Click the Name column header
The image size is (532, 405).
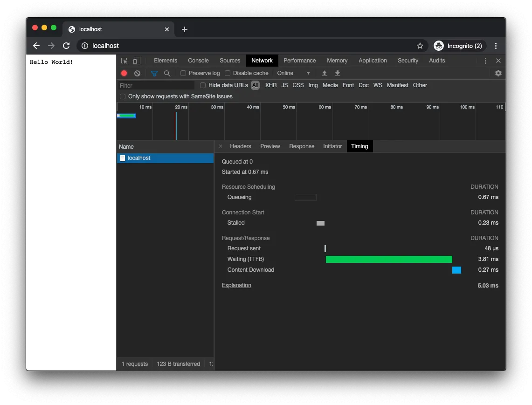165,146
